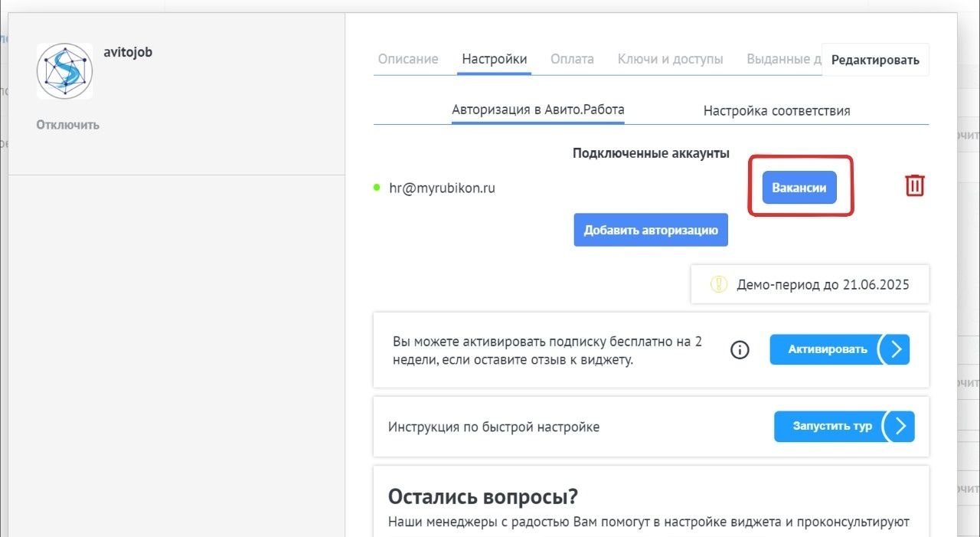Open the Выданные доступы tab

click(x=783, y=58)
